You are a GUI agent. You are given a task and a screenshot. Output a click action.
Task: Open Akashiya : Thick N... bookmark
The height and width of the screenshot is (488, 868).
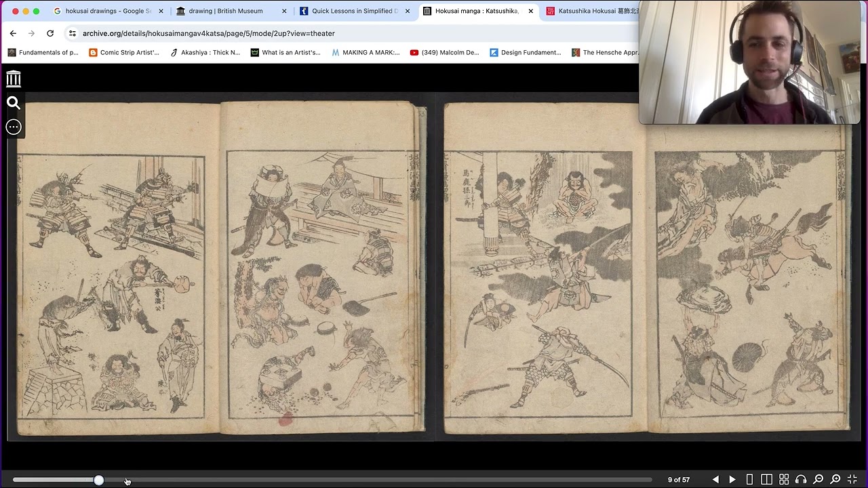tap(205, 52)
